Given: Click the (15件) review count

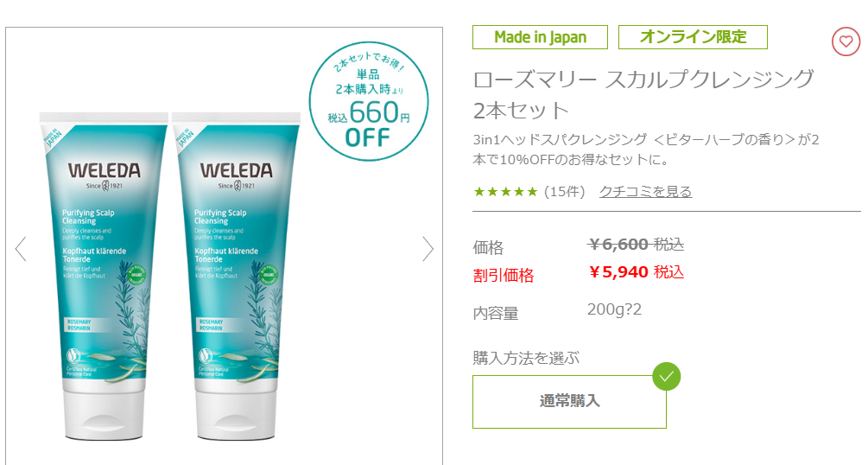Looking at the screenshot, I should pyautogui.click(x=564, y=192).
